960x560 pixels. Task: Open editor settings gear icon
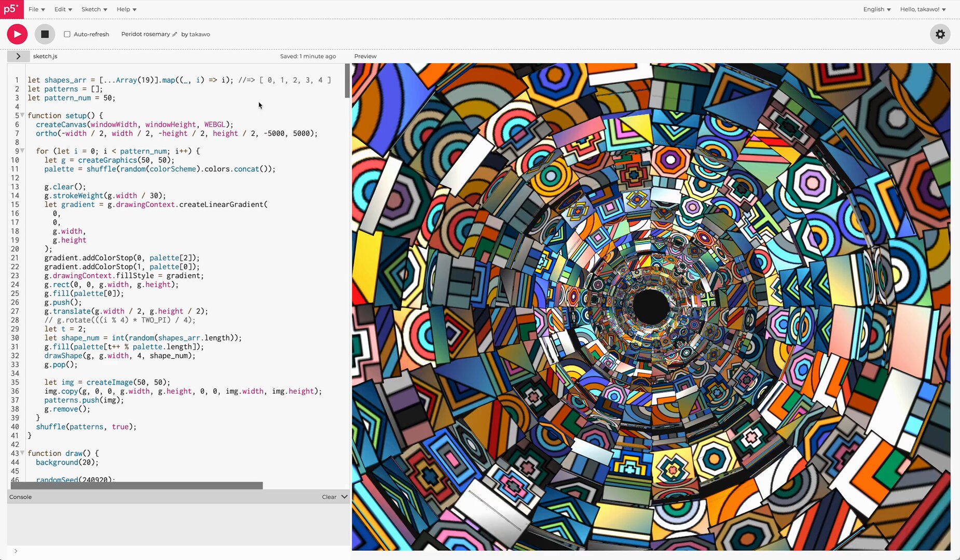940,34
